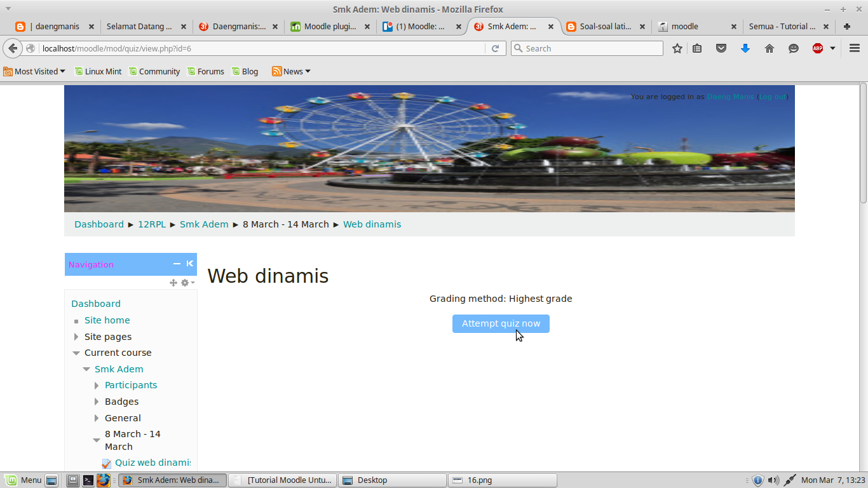Image resolution: width=868 pixels, height=488 pixels.
Task: Click the Pocket icon in toolbar
Action: coord(721,48)
